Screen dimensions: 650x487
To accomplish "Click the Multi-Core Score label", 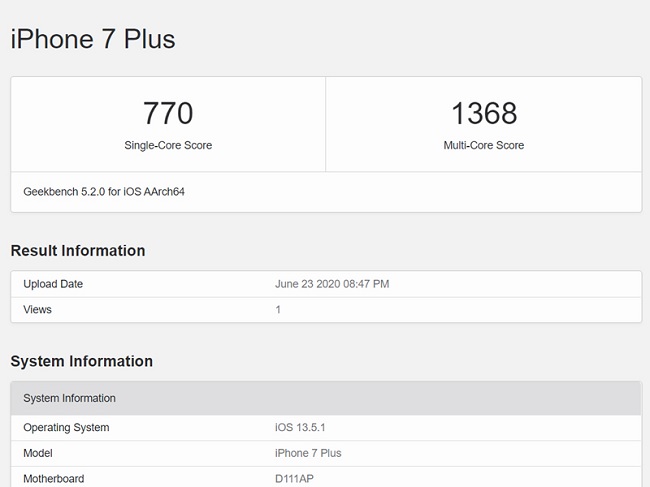I will pos(484,145).
